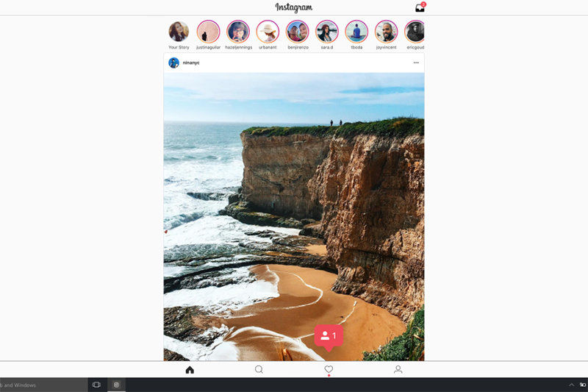Viewport: 588px width, 392px height.
Task: View justinaguilar's story
Action: pos(209,32)
